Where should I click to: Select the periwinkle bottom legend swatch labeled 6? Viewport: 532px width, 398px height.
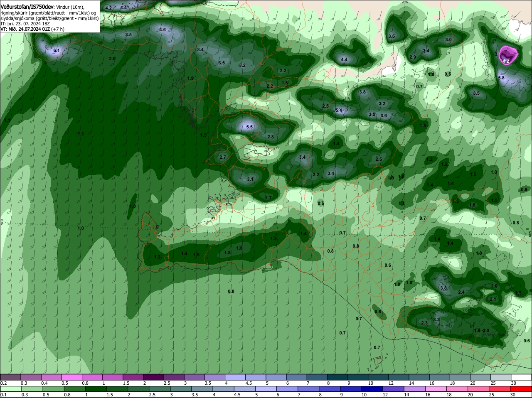[288, 389]
